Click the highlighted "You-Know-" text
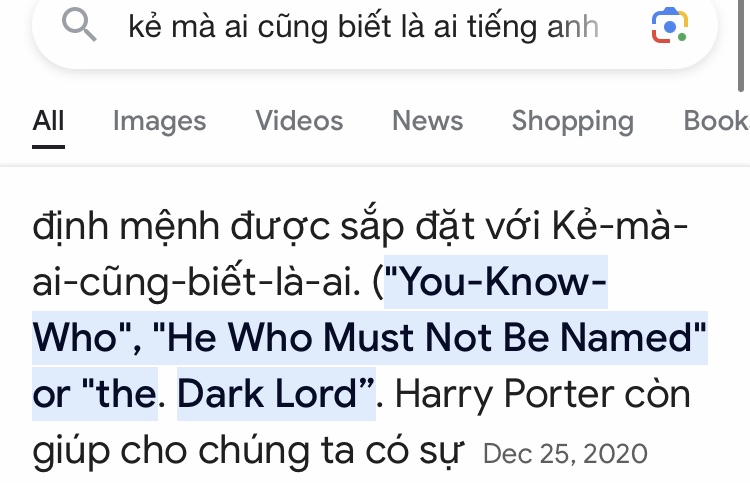The width and height of the screenshot is (750, 483). coord(496,282)
